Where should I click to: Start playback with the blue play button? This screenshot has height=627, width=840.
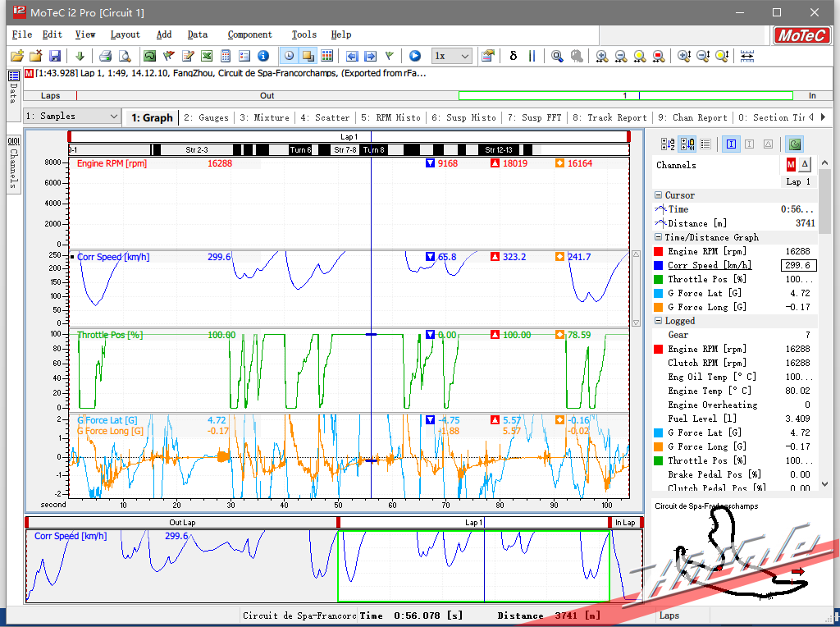pyautogui.click(x=414, y=56)
